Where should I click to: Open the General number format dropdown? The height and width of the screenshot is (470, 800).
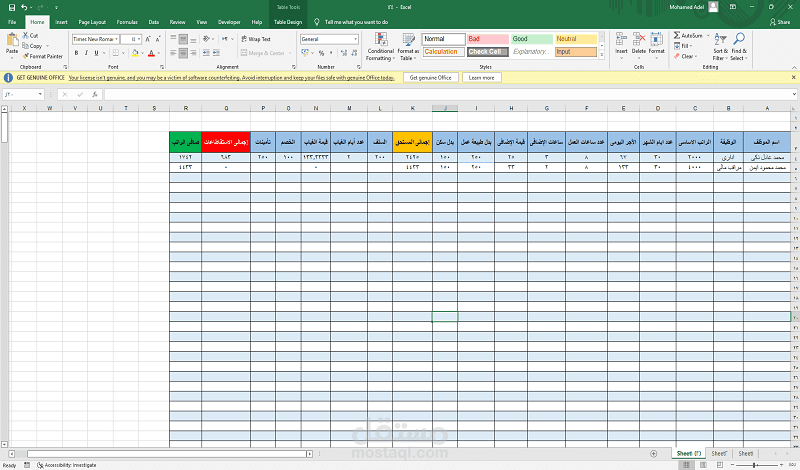(x=356, y=39)
